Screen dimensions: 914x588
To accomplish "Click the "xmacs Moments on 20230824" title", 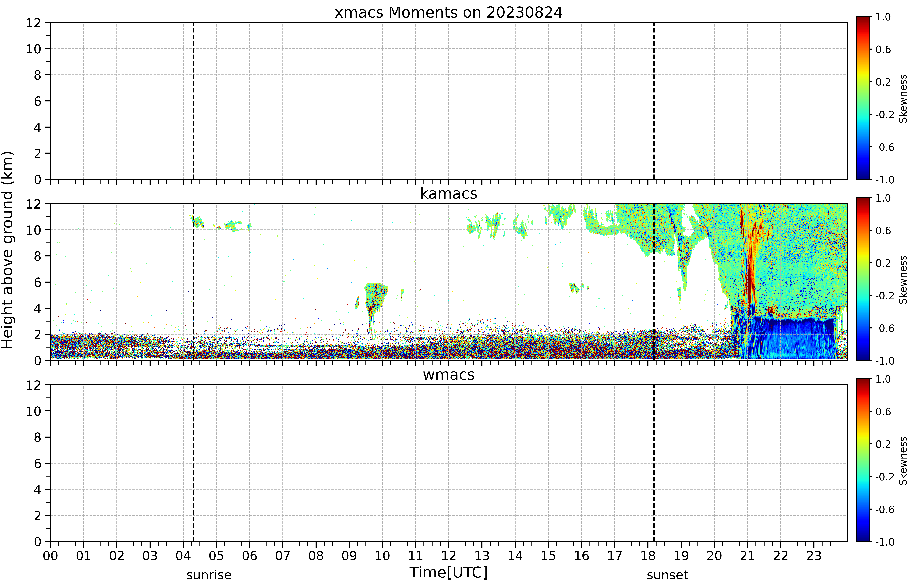I will [x=449, y=13].
